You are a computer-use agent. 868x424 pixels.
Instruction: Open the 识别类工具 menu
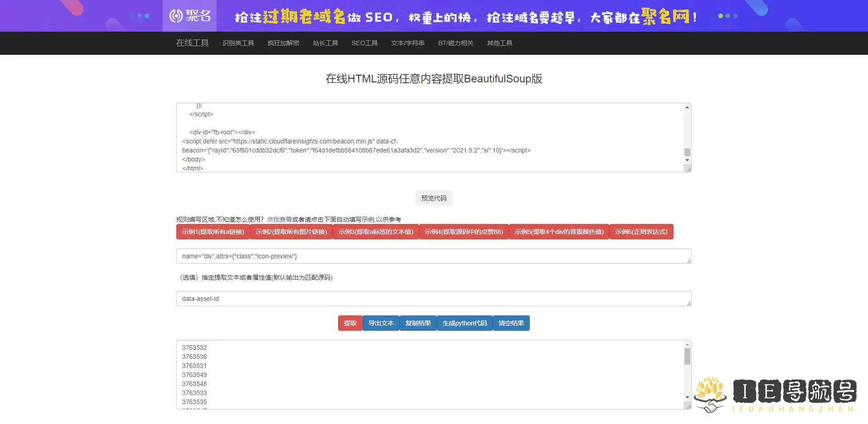point(238,43)
